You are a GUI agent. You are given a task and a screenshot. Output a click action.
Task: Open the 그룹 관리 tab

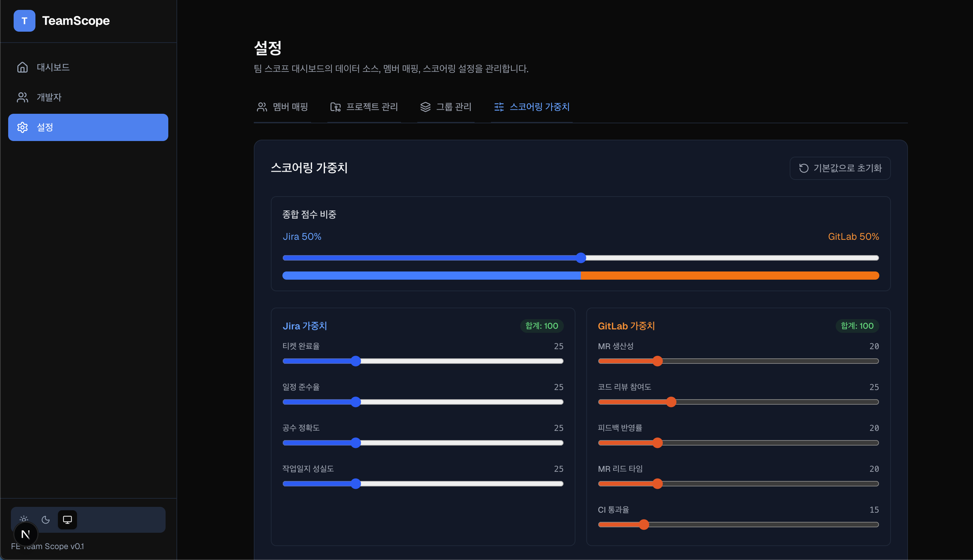[454, 107]
